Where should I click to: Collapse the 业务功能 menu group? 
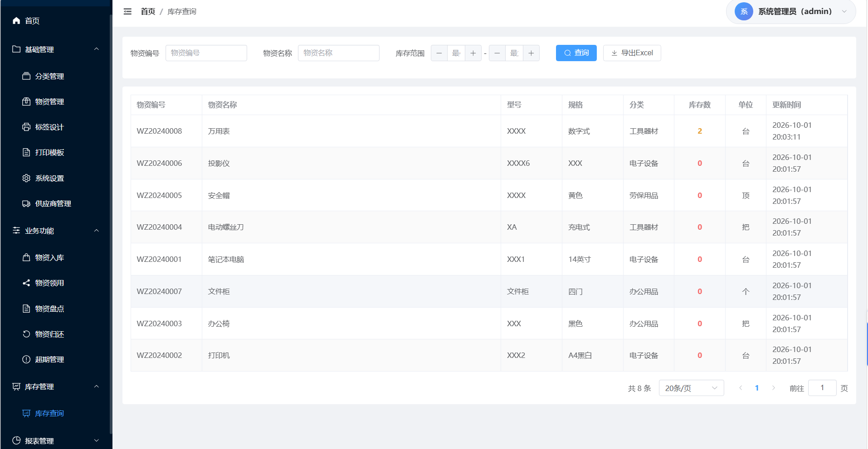(96, 231)
